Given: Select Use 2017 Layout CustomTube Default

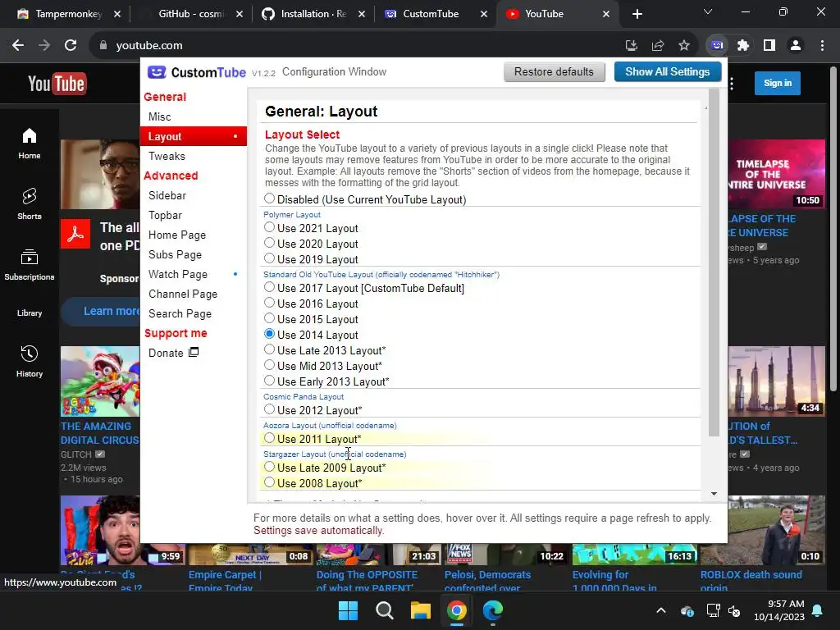Looking at the screenshot, I should [269, 287].
